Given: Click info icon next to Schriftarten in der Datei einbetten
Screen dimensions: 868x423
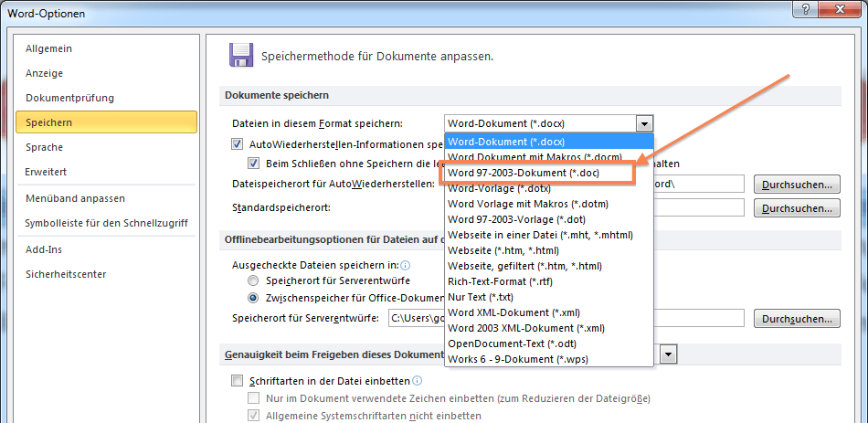Looking at the screenshot, I should coord(418,381).
